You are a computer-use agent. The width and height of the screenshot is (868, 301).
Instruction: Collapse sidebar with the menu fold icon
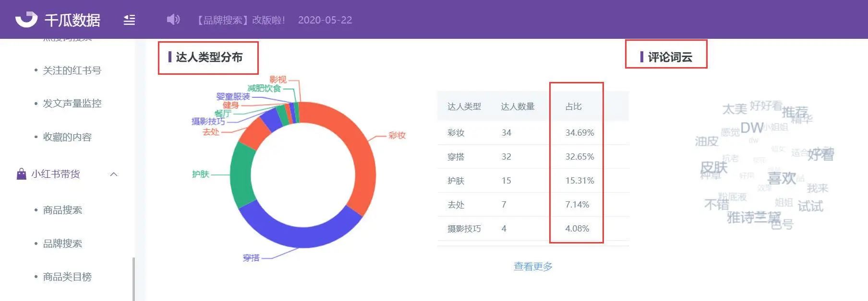(129, 20)
